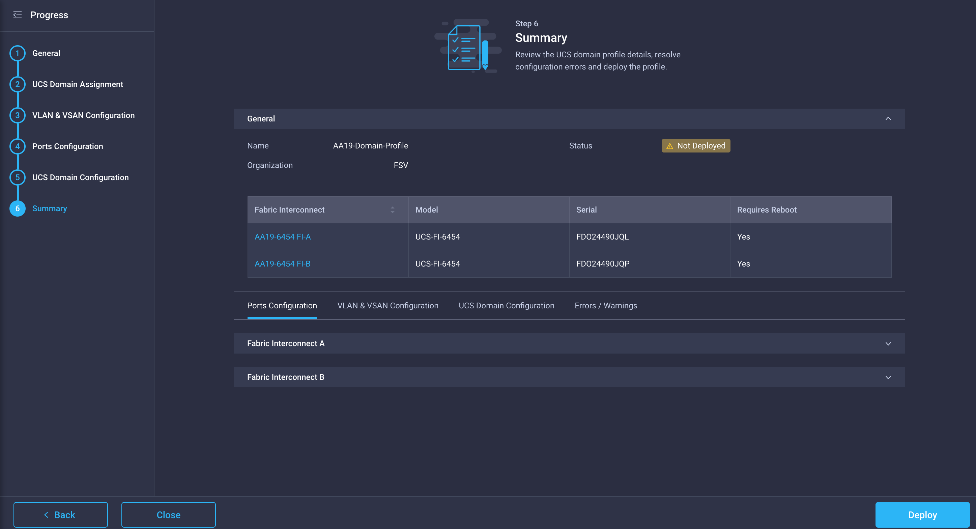The width and height of the screenshot is (976, 529).
Task: Open AA19-6454 FI-A link
Action: [x=283, y=237]
